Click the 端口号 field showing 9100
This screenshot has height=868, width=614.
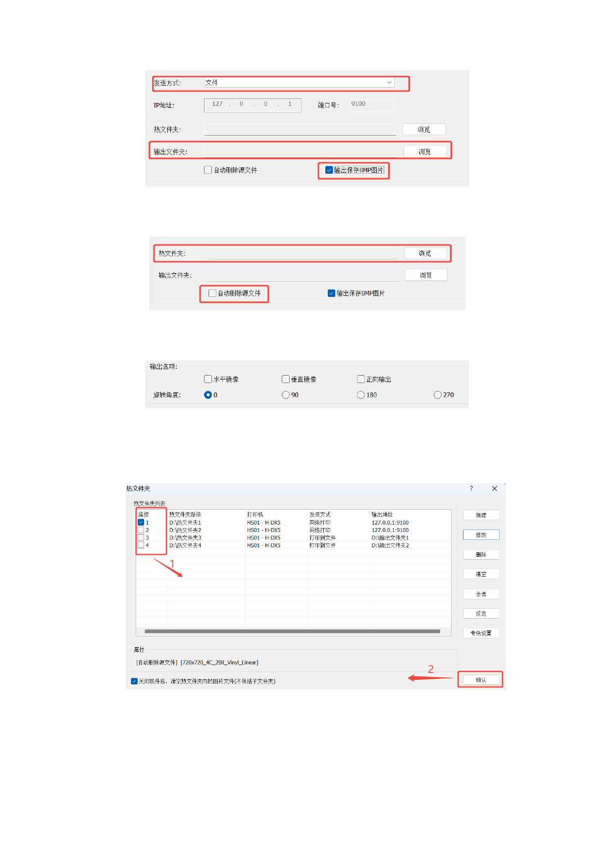371,104
